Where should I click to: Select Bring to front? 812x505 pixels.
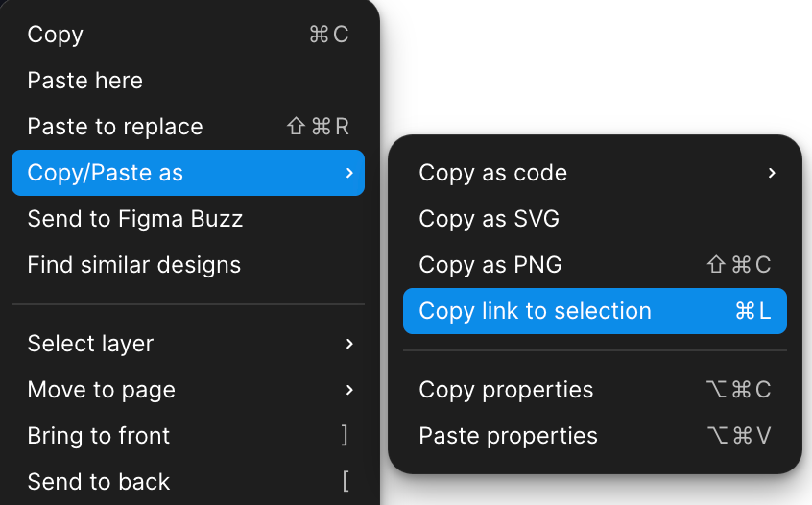[x=188, y=436]
